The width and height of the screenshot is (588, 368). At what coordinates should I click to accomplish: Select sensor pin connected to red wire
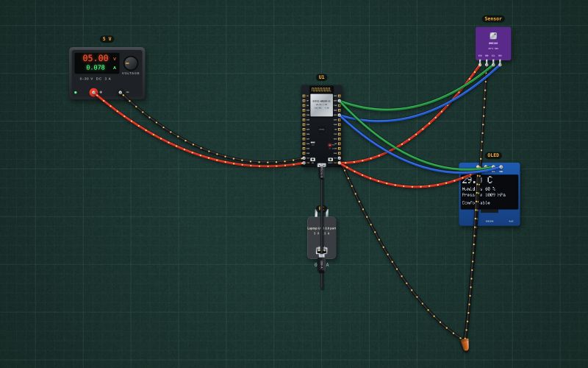[x=480, y=65]
